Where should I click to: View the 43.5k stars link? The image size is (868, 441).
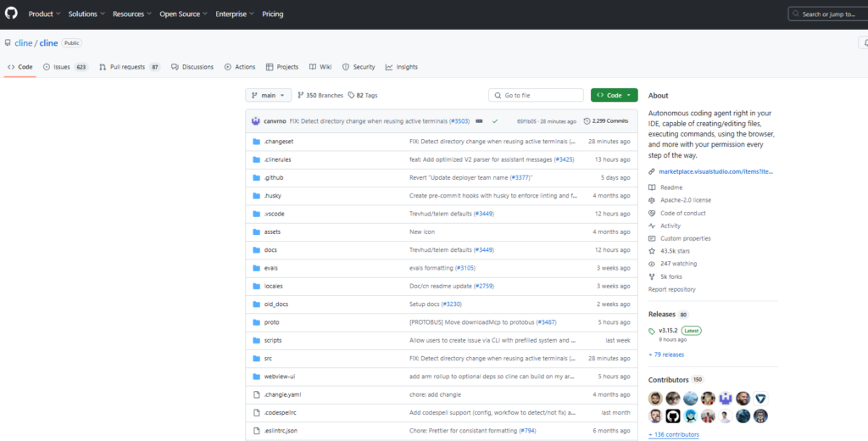click(x=675, y=252)
